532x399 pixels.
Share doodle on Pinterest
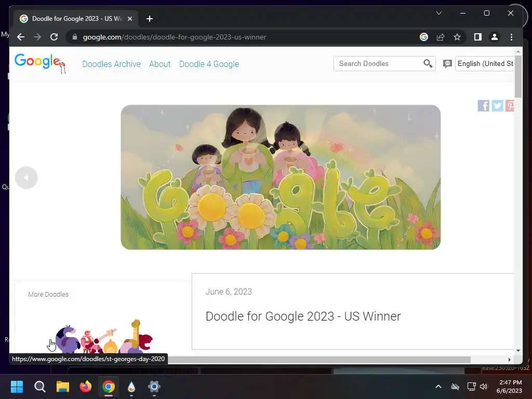pyautogui.click(x=510, y=105)
